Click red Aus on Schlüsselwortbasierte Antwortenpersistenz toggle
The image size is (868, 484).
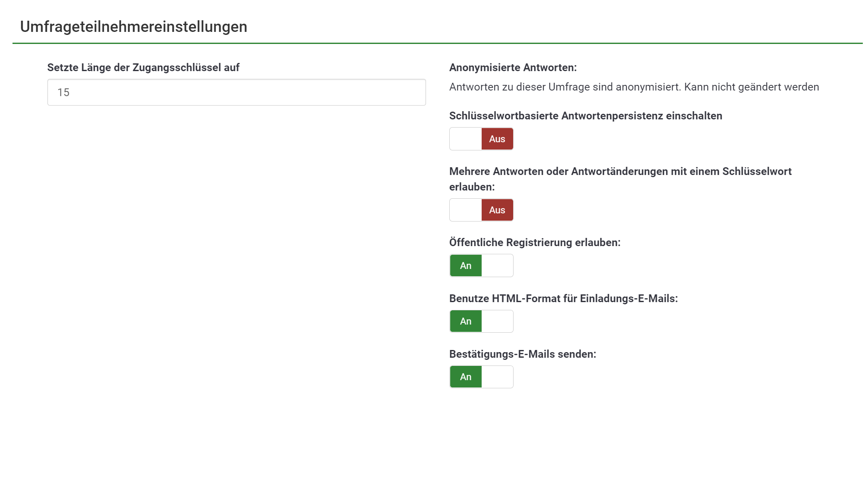pyautogui.click(x=497, y=139)
